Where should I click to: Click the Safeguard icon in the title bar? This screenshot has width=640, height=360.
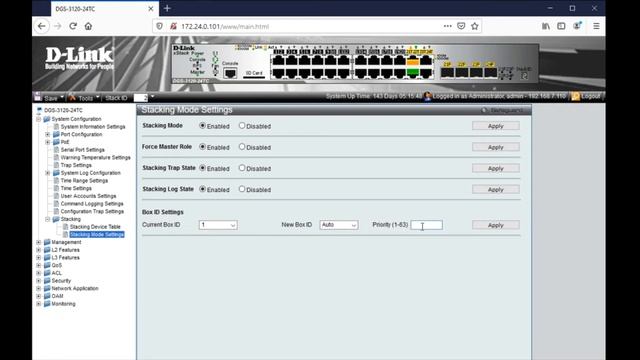484,110
